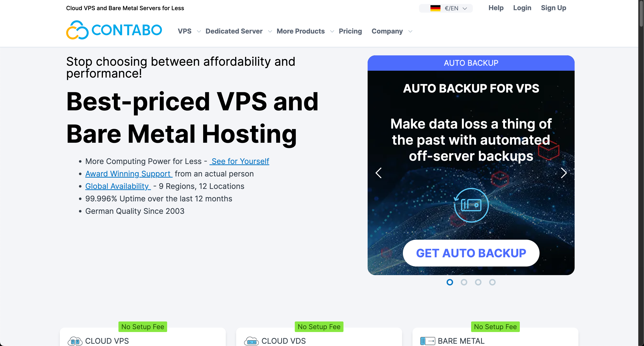Click the Contabo cloud logo icon
The image size is (644, 346).
(x=77, y=30)
